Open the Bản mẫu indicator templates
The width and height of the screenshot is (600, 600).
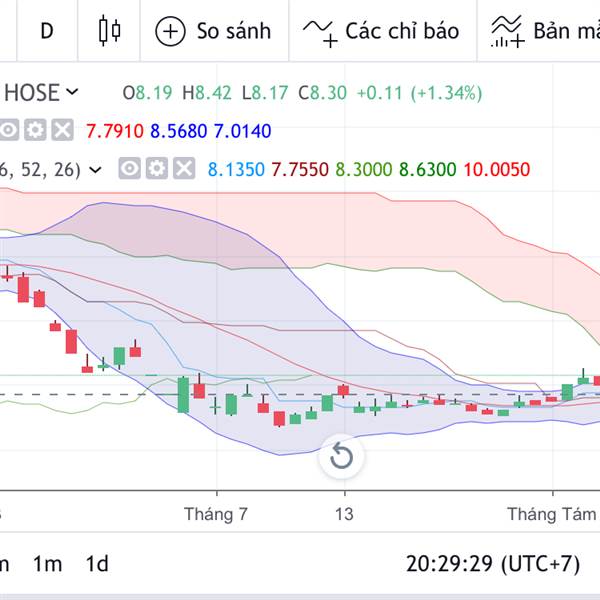point(545,31)
